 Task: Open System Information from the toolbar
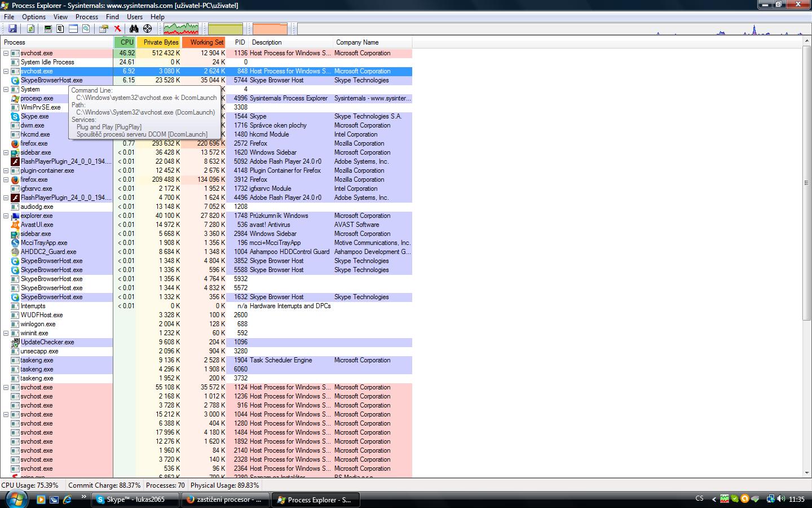pyautogui.click(x=48, y=29)
